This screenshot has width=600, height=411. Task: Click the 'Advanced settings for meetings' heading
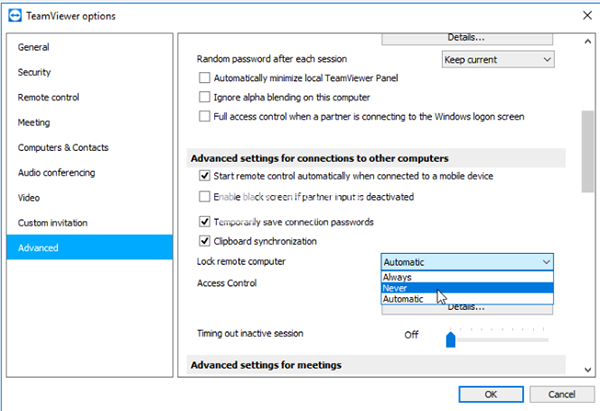point(266,365)
